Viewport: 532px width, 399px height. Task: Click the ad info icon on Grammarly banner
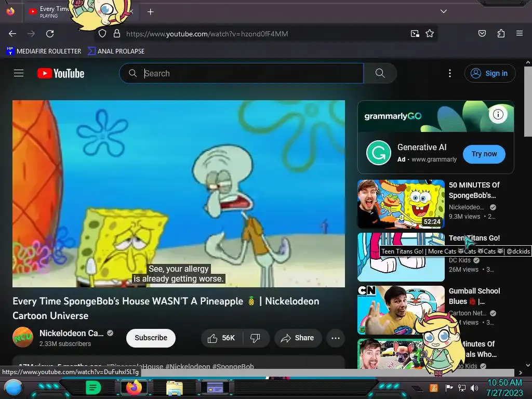498,114
